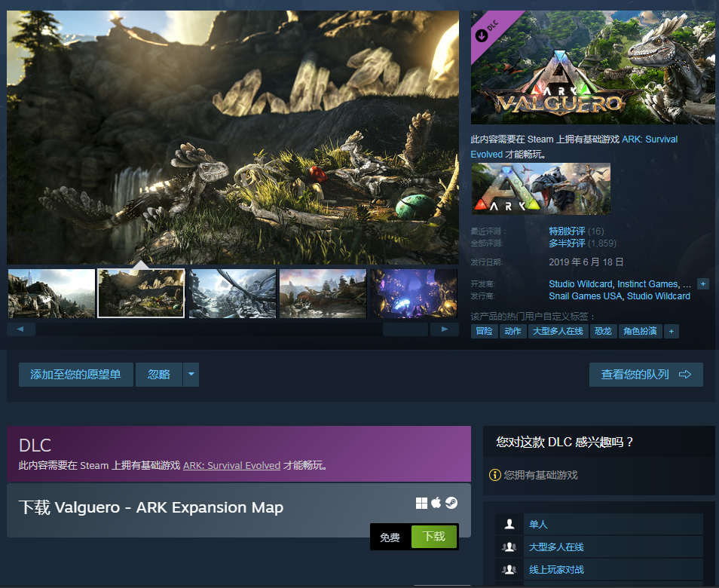Click 查看您的队列 button

tap(646, 374)
